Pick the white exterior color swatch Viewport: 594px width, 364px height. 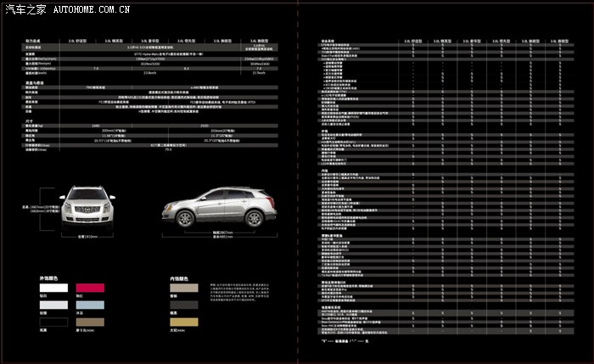[53, 288]
